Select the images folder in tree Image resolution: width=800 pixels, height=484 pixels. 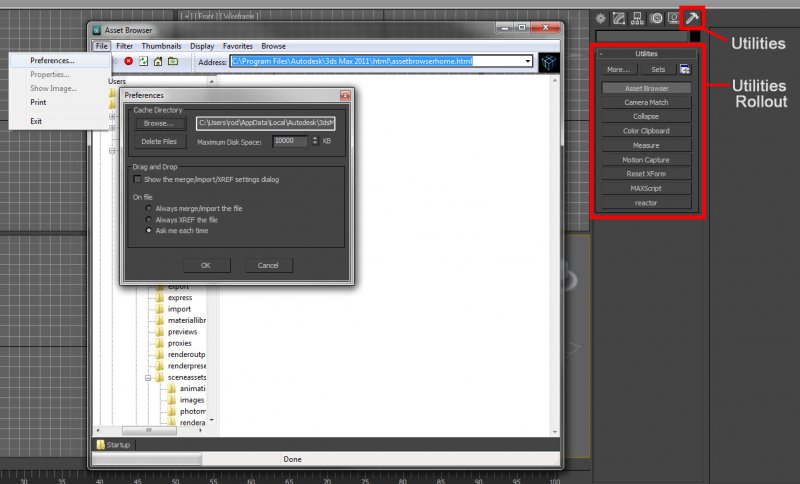(192, 400)
